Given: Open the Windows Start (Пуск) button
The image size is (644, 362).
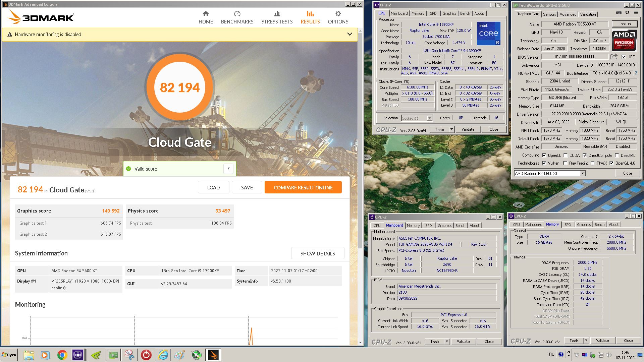Looking at the screenshot, I should point(9,355).
